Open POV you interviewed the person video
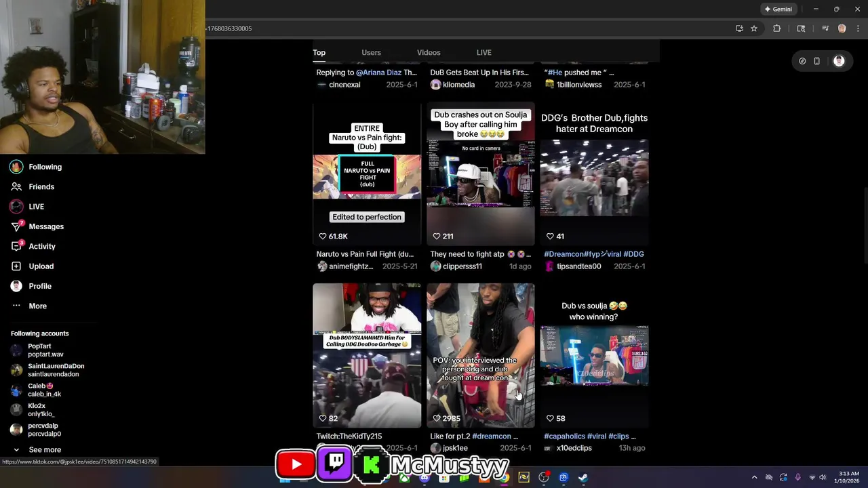Image resolution: width=868 pixels, height=488 pixels. pos(481,355)
